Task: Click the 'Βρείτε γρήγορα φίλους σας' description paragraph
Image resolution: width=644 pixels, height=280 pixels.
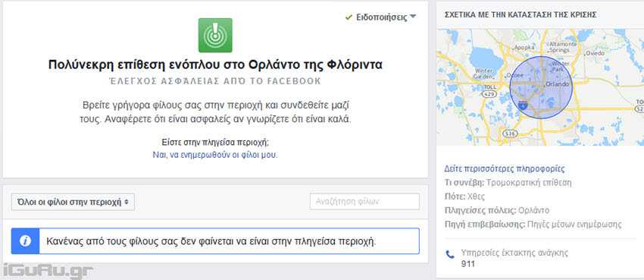Action: point(215,112)
